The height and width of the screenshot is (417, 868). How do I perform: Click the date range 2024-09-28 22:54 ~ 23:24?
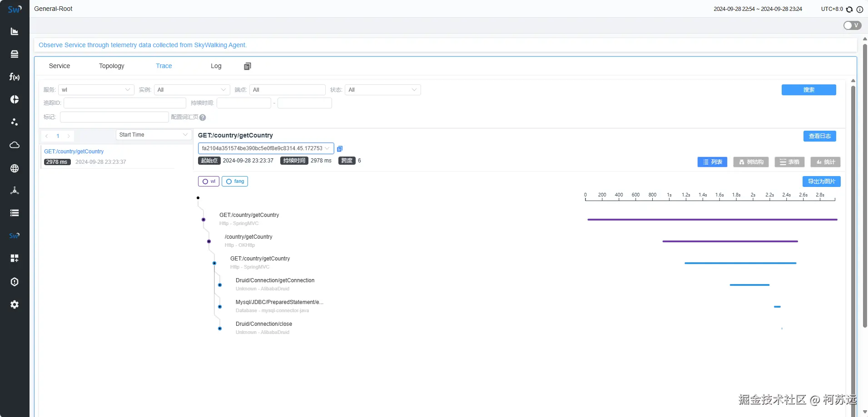(x=758, y=9)
